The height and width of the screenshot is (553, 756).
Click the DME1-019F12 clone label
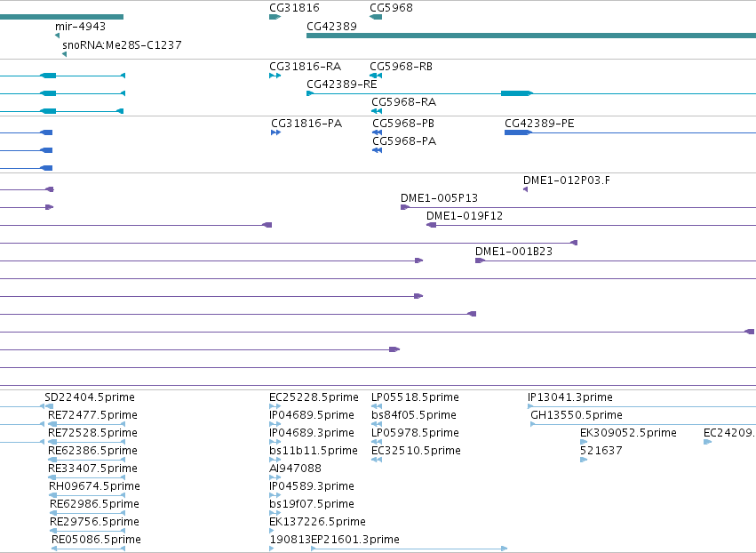(465, 216)
